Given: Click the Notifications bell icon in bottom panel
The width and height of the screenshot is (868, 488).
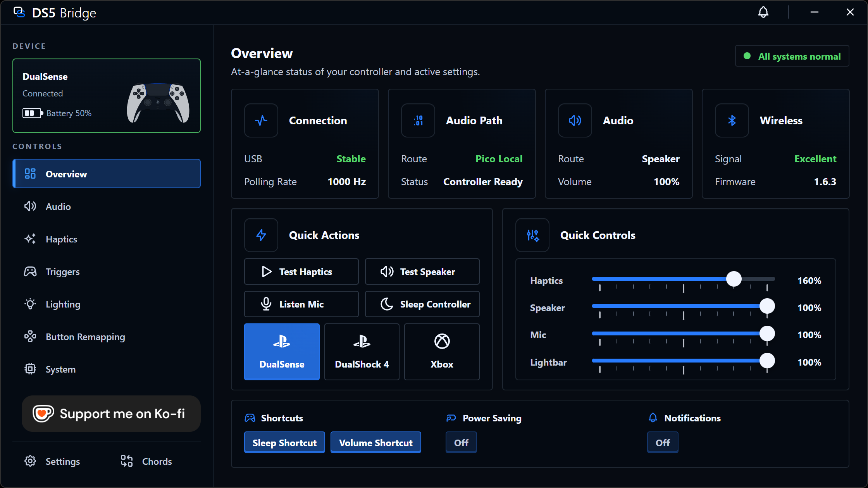Looking at the screenshot, I should [653, 418].
